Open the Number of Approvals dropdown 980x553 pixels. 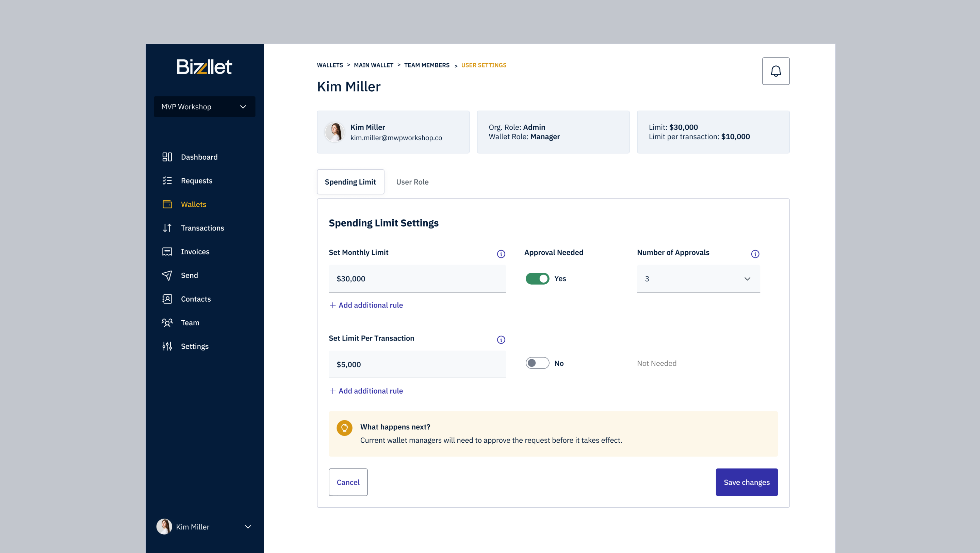click(699, 279)
